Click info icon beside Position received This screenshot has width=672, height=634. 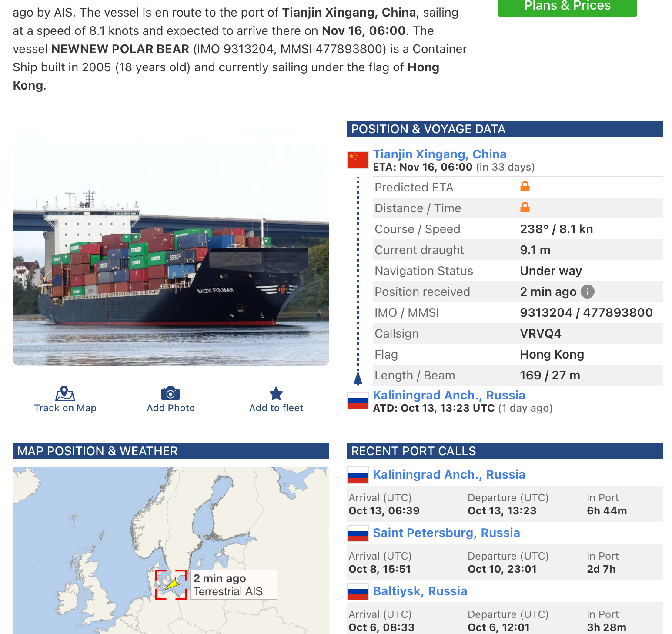[x=588, y=292]
